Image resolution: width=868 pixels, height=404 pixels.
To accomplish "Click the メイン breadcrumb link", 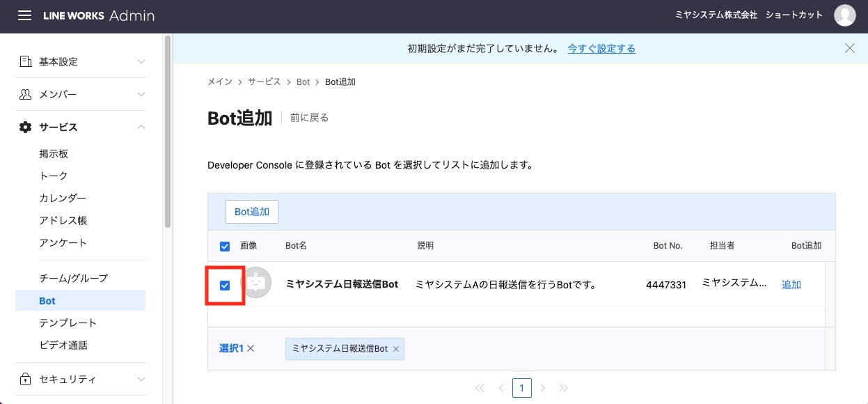I will [x=220, y=82].
